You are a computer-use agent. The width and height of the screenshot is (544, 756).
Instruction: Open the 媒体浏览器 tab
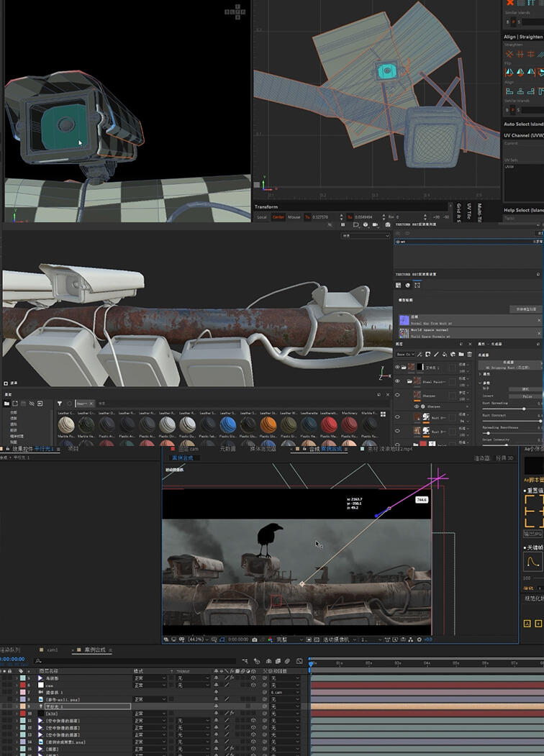click(x=263, y=448)
